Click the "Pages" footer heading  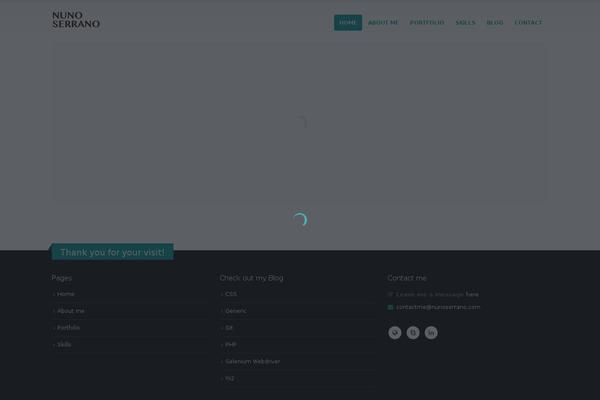(x=62, y=278)
